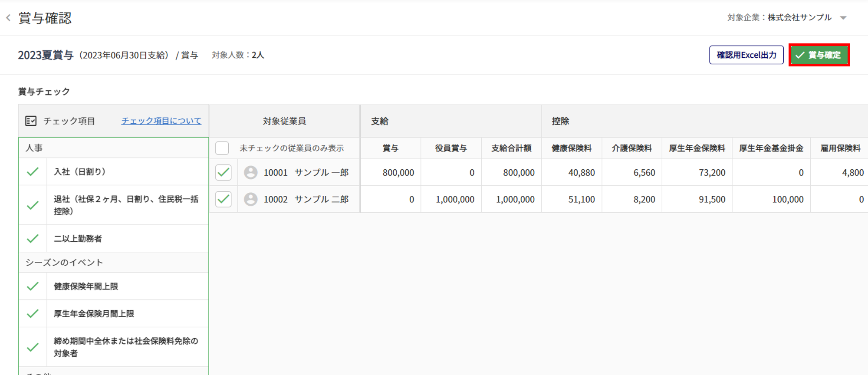The height and width of the screenshot is (375, 868).
Task: Uncheck the checkbox for employee 10001
Action: [224, 172]
